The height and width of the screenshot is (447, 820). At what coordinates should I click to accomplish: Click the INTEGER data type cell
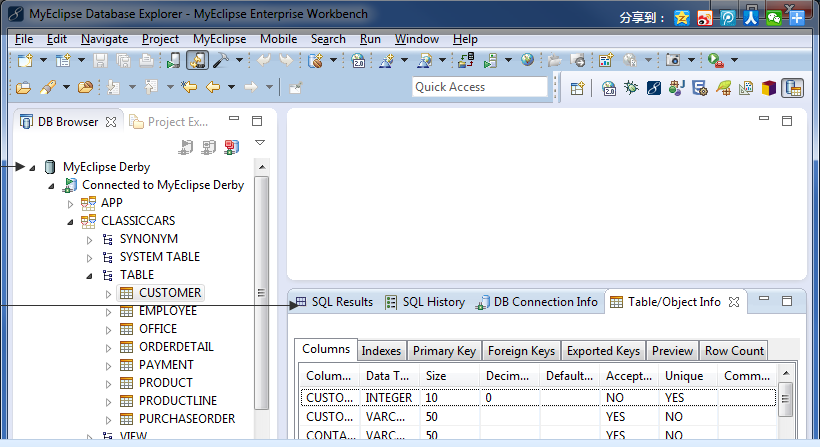[390, 398]
